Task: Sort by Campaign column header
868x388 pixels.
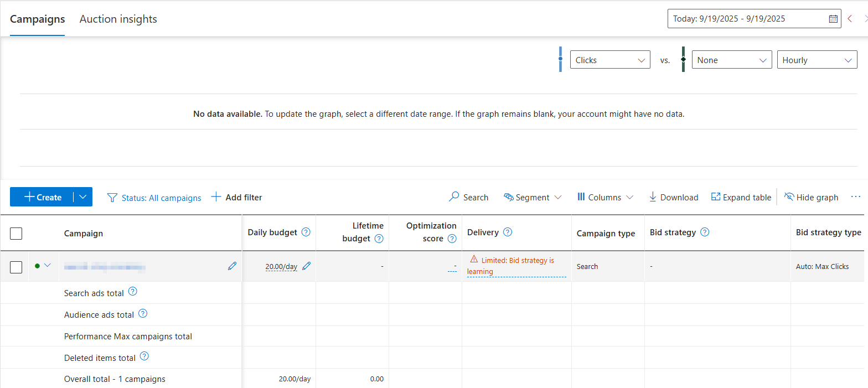Action: 84,234
